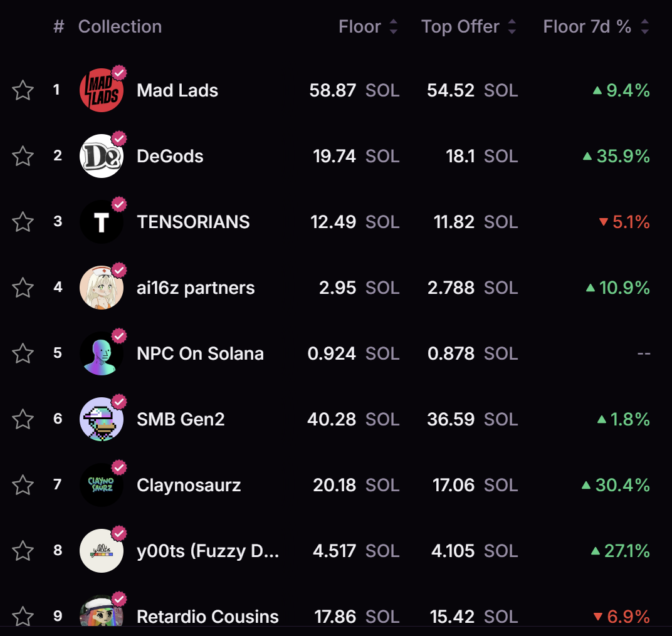This screenshot has height=636, width=672.
Task: Open the ai16z partners avatar image
Action: click(x=101, y=288)
